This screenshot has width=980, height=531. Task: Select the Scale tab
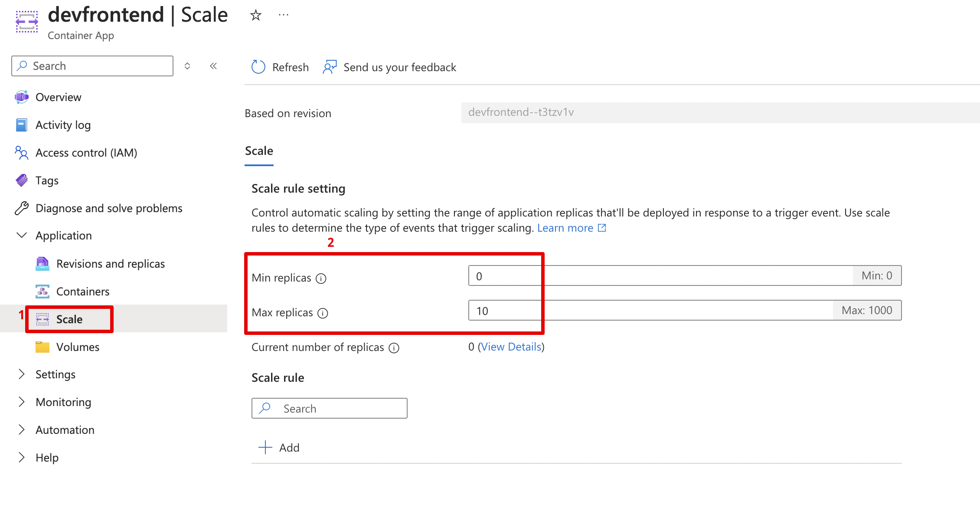coord(259,151)
